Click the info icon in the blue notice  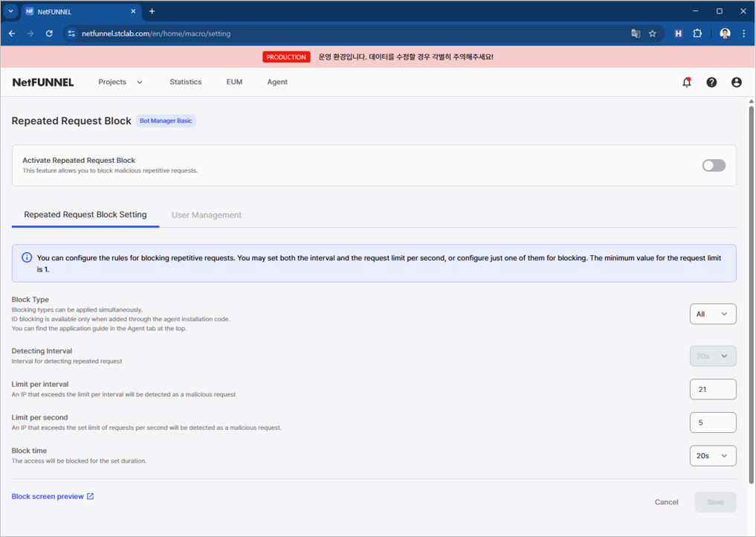point(27,257)
